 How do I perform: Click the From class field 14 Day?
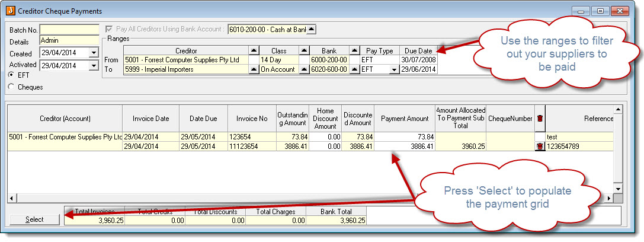(x=279, y=60)
